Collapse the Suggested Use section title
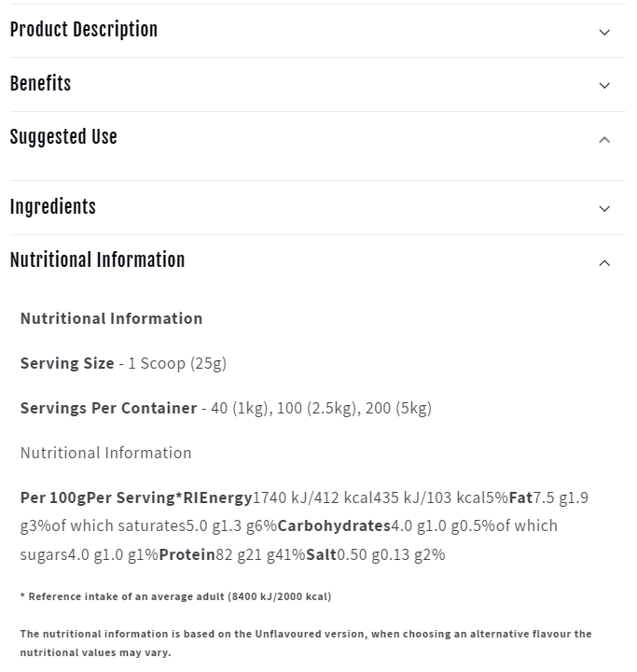Screen dimensions: 637x672 tap(63, 137)
